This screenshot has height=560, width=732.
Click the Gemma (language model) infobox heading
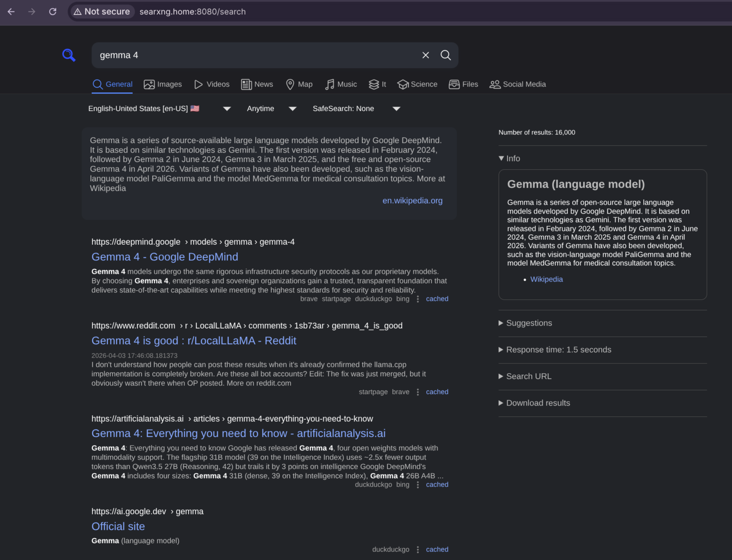[x=576, y=184]
